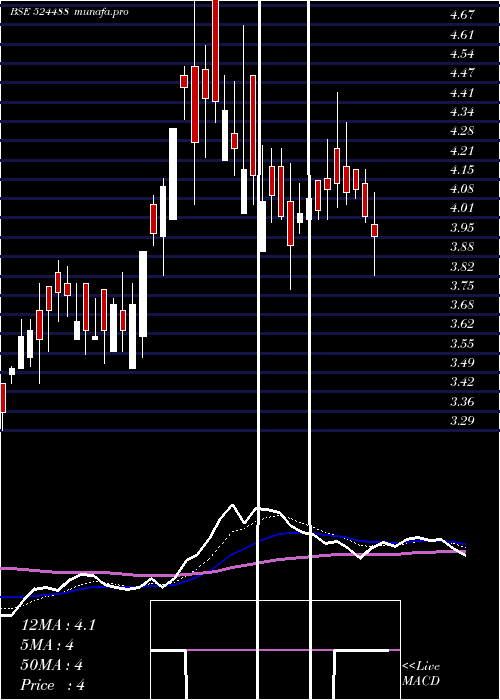Click the 50MA : 4 legend value
This screenshot has height=700, width=500.
click(52, 665)
